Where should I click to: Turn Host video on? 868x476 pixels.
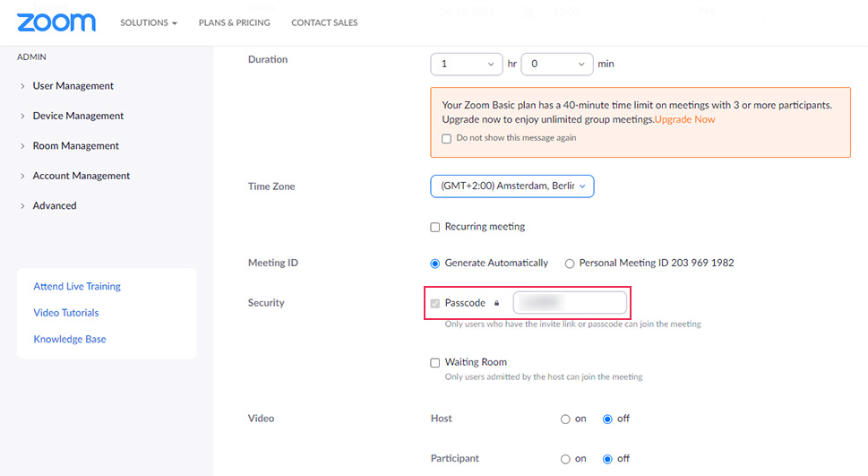pyautogui.click(x=565, y=420)
